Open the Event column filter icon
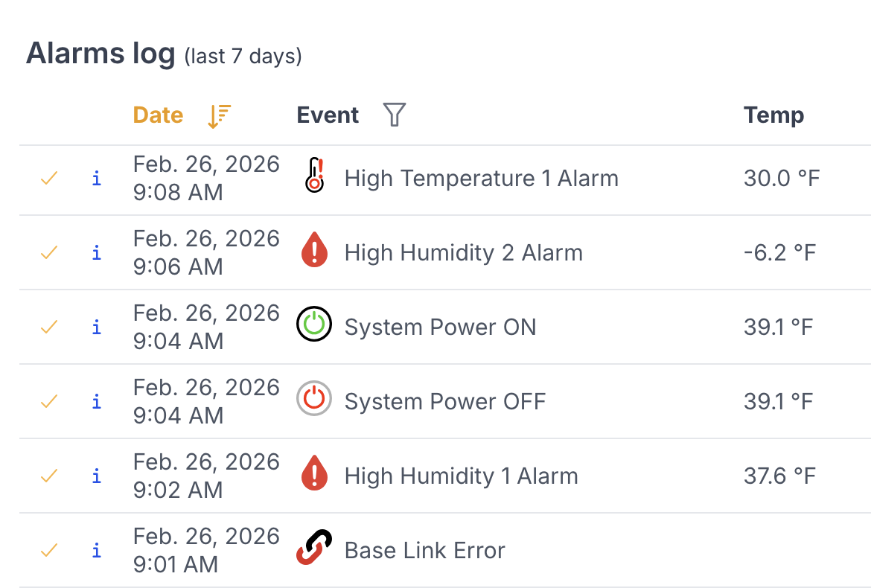The width and height of the screenshot is (871, 588). pos(395,115)
